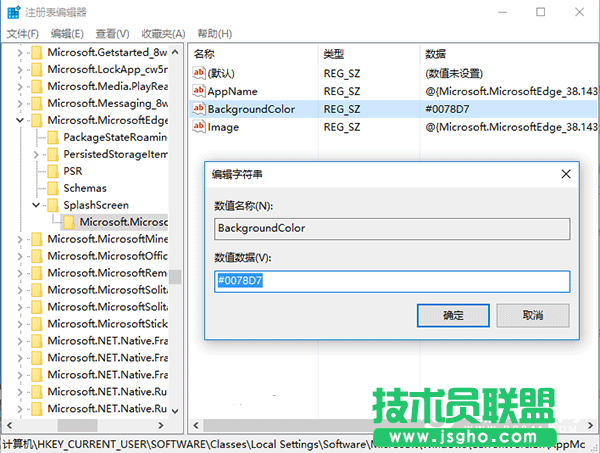Open the 编辑(E) menu
The image size is (600, 453).
67,34
